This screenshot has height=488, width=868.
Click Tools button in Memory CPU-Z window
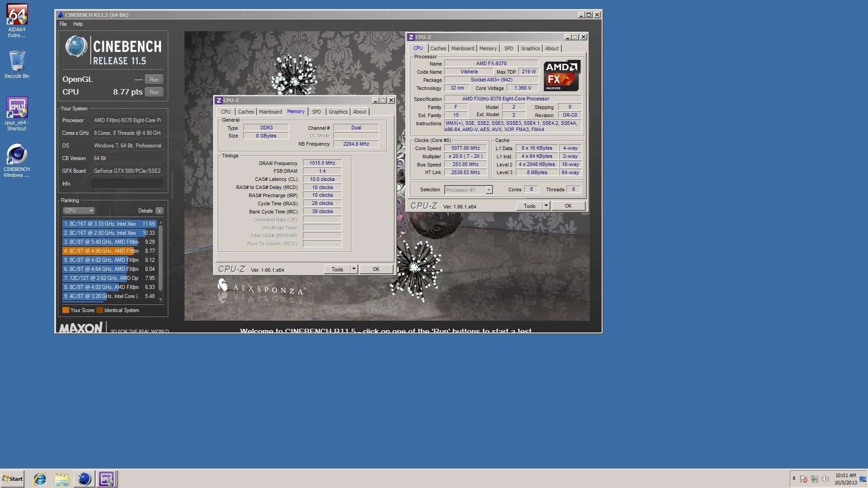pyautogui.click(x=337, y=270)
